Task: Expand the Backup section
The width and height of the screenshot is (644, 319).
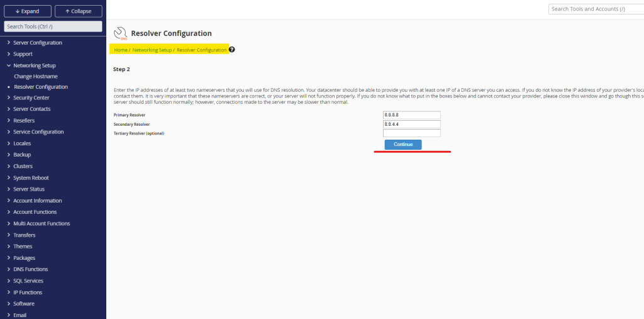Action: 22,155
